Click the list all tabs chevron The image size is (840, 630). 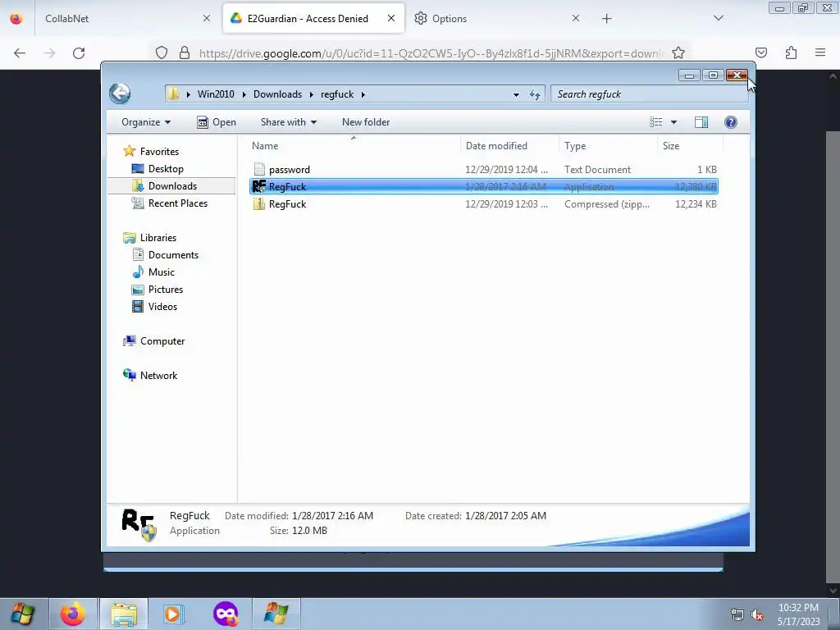(719, 18)
